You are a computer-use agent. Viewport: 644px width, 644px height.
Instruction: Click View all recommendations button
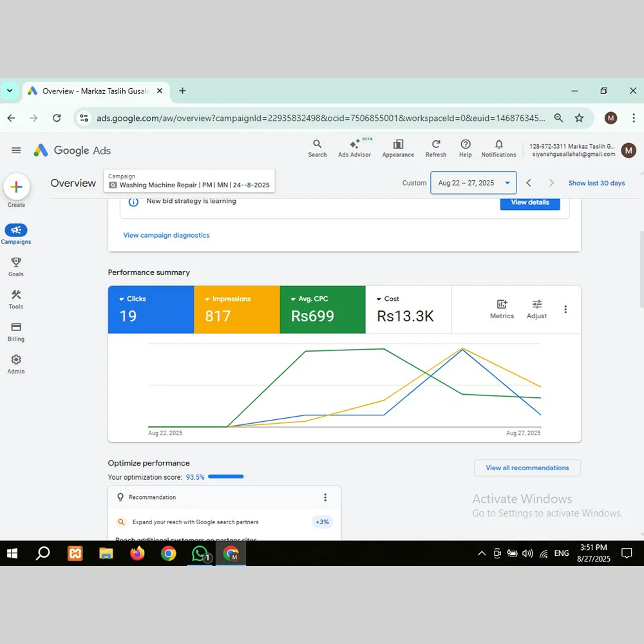[x=527, y=468]
